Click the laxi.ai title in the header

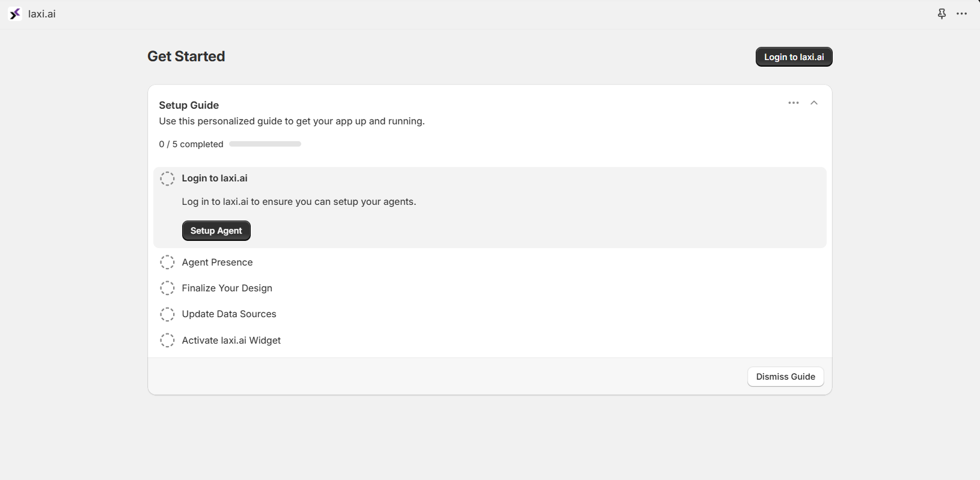[x=41, y=13]
